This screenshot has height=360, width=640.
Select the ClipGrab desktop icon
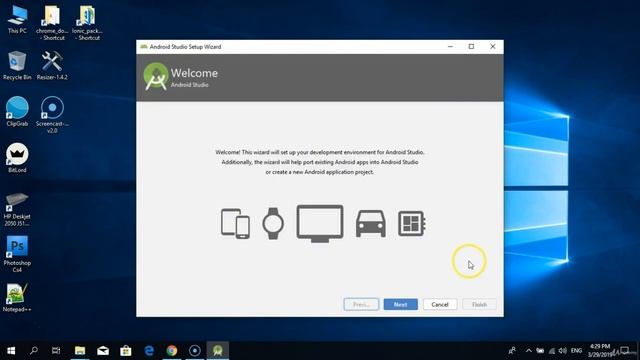click(x=17, y=111)
